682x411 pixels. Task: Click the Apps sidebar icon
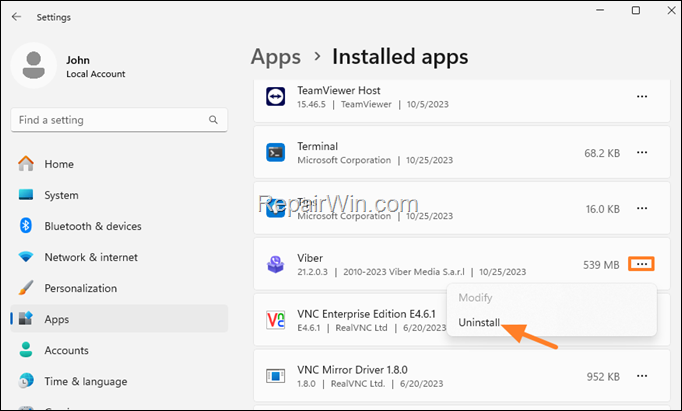[x=26, y=318]
